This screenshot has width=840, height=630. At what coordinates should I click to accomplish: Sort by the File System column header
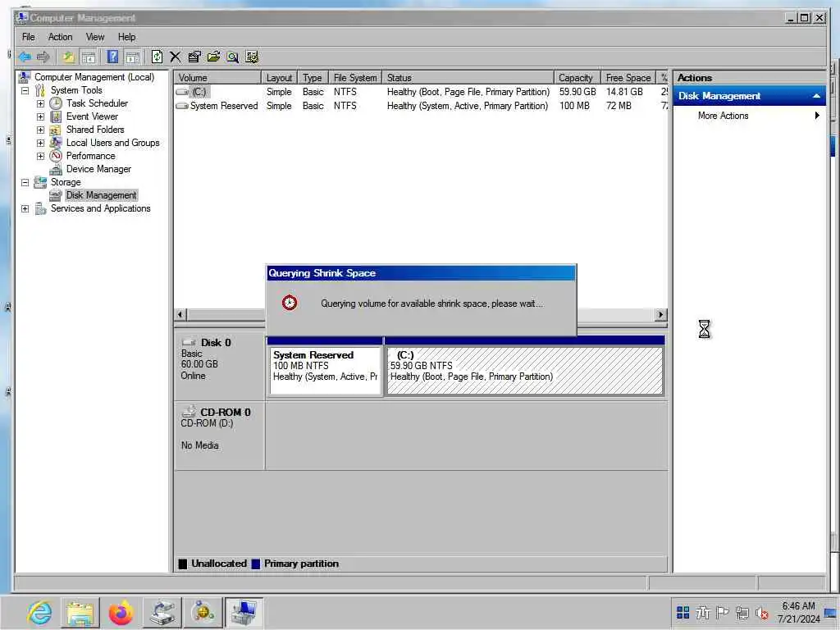[355, 78]
